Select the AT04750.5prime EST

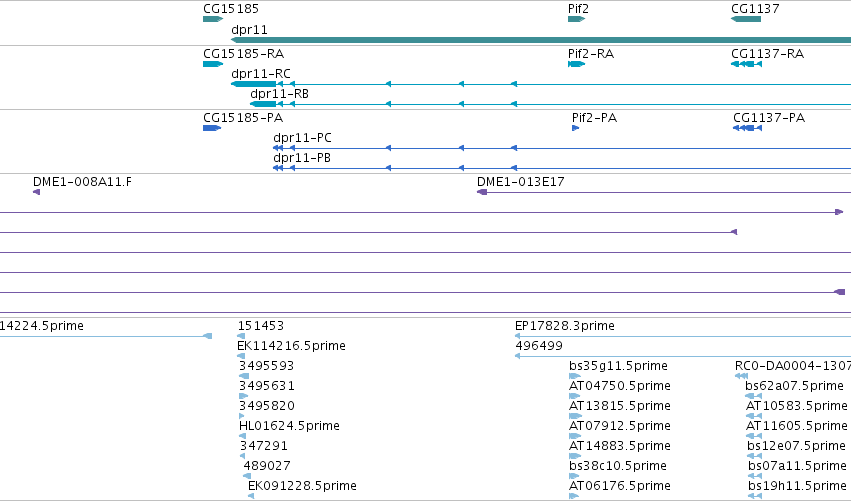click(x=619, y=386)
